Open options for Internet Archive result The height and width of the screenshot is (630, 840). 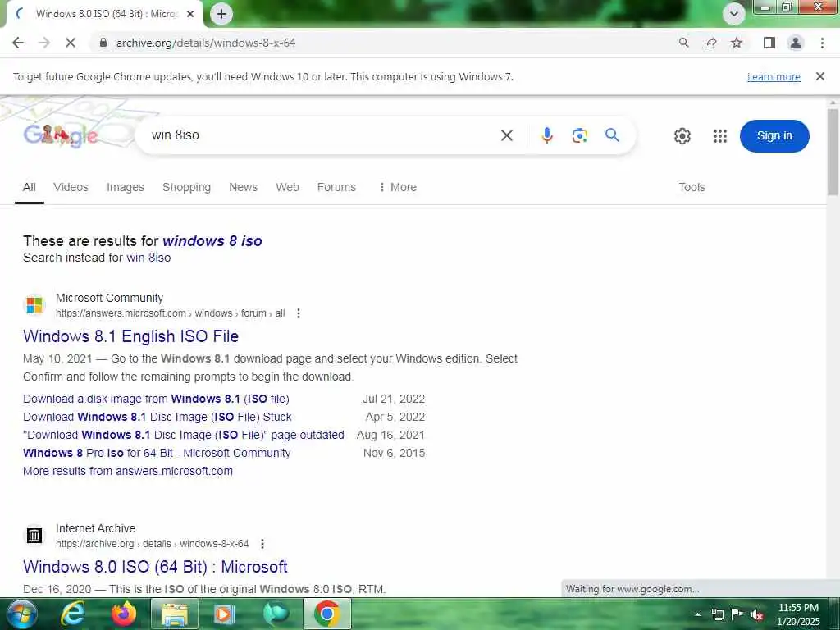[262, 544]
